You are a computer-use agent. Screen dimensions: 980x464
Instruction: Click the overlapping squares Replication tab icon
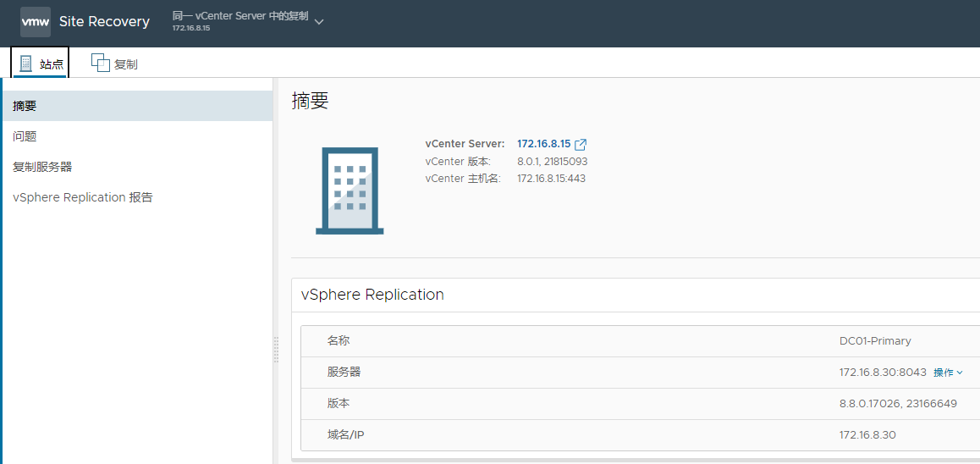pyautogui.click(x=101, y=63)
